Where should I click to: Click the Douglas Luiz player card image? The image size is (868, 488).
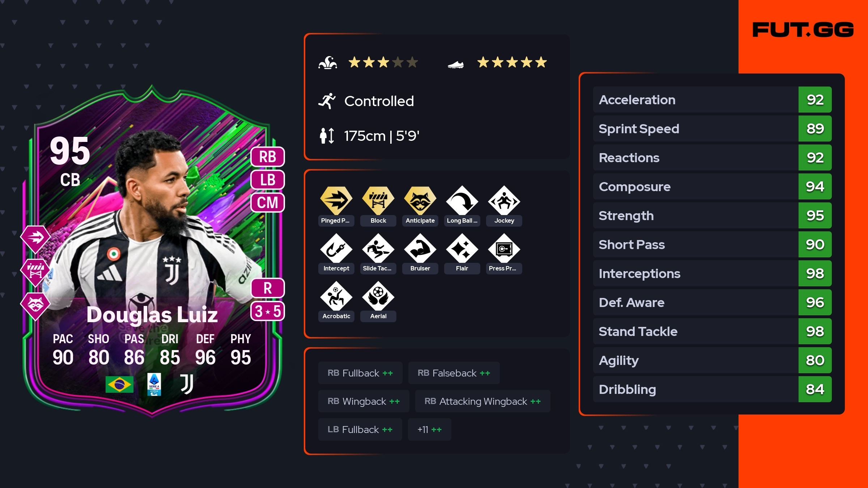(152, 252)
